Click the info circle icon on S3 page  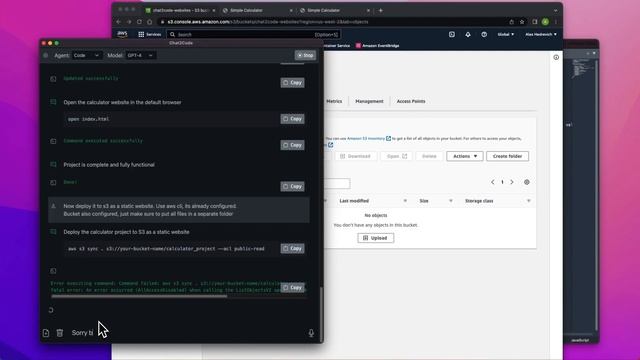pos(556,58)
